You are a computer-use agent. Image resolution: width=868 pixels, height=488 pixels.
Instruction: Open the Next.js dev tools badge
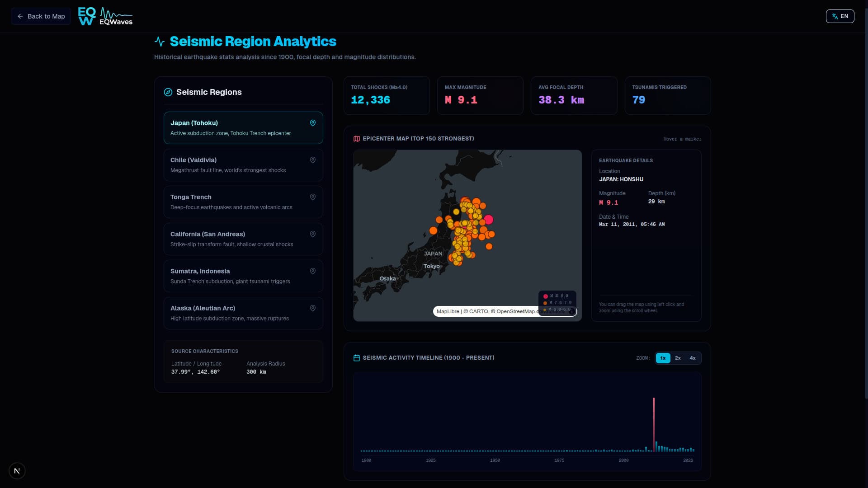(17, 471)
